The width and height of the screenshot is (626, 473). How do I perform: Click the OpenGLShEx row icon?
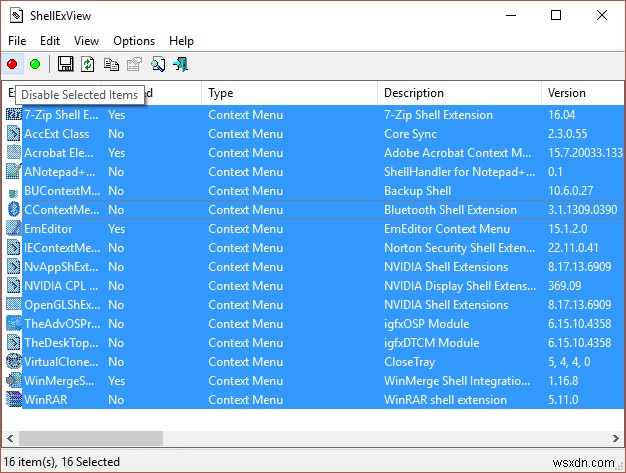tap(14, 305)
